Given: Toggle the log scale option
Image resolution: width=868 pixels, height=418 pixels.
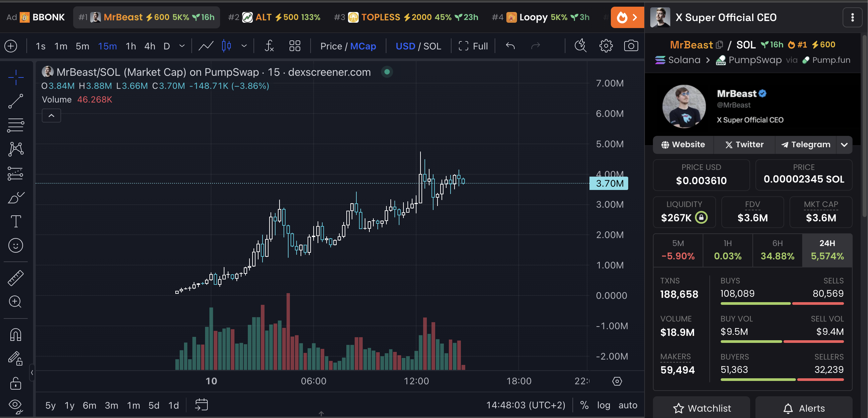Looking at the screenshot, I should 603,405.
